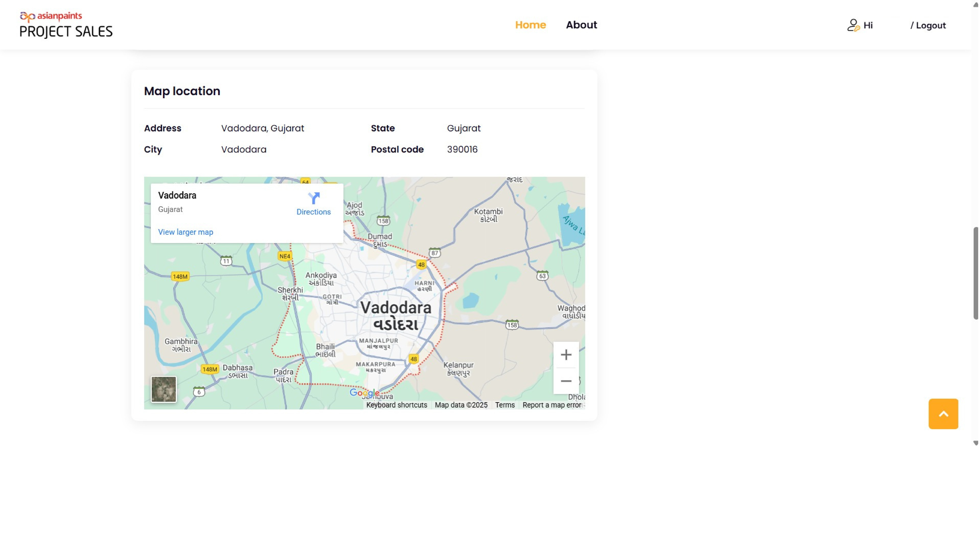Open the Home menu item
This screenshot has height=551, width=980.
point(530,25)
